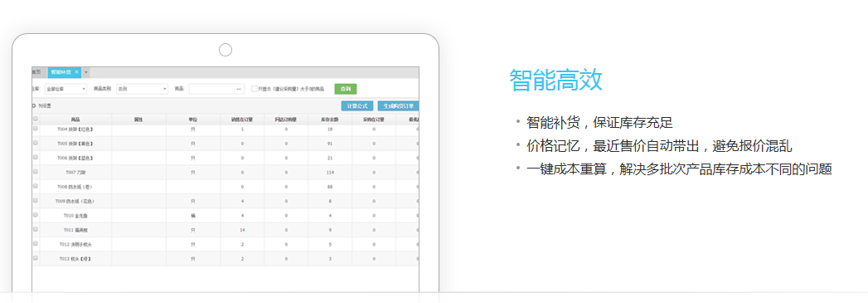Click the 生成购货订单 button
Image resolution: width=868 pixels, height=303 pixels.
click(398, 105)
